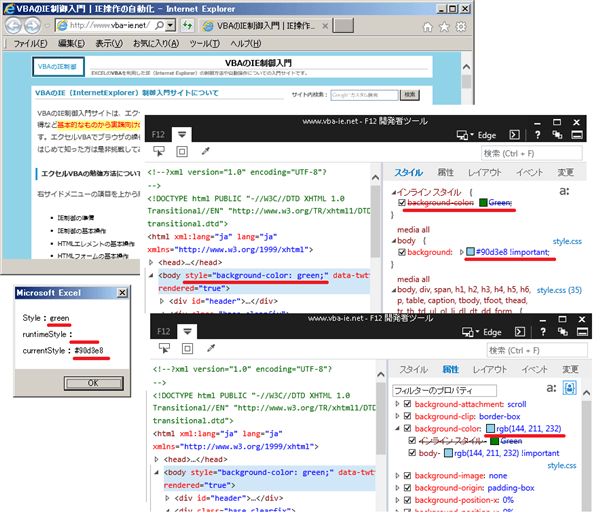Open ファイル(F) menu in Internet Explorer
Image resolution: width=600 pixels, height=523 pixels.
tap(30, 44)
